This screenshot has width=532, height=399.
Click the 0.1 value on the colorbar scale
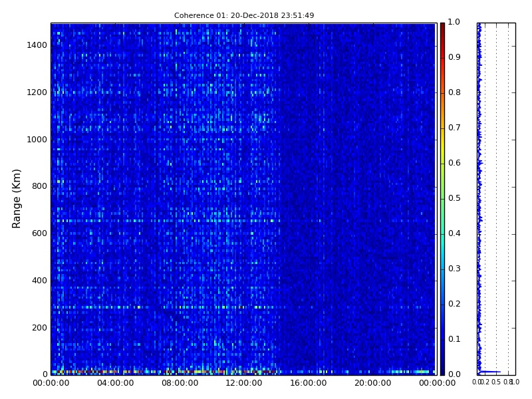tap(454, 339)
